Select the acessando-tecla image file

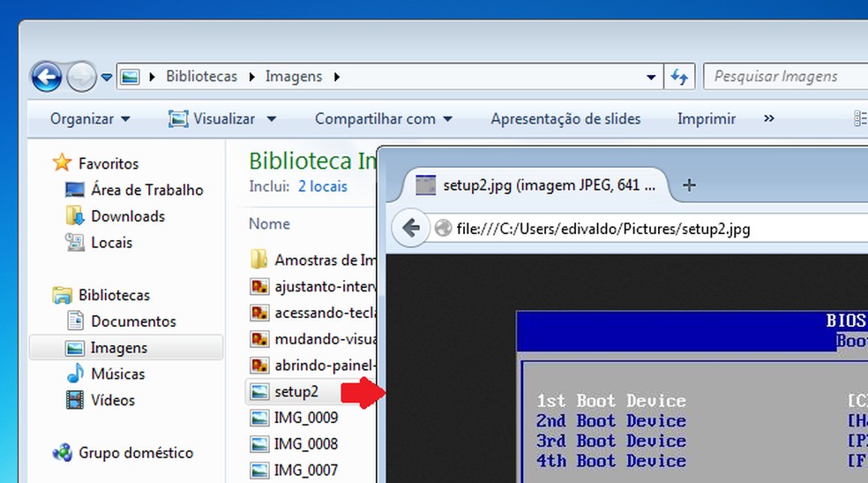325,313
